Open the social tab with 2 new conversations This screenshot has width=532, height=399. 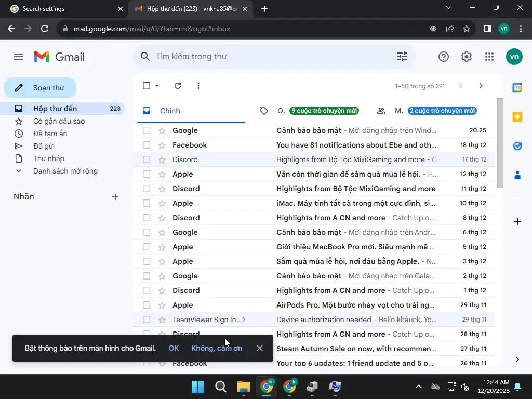pos(427,111)
